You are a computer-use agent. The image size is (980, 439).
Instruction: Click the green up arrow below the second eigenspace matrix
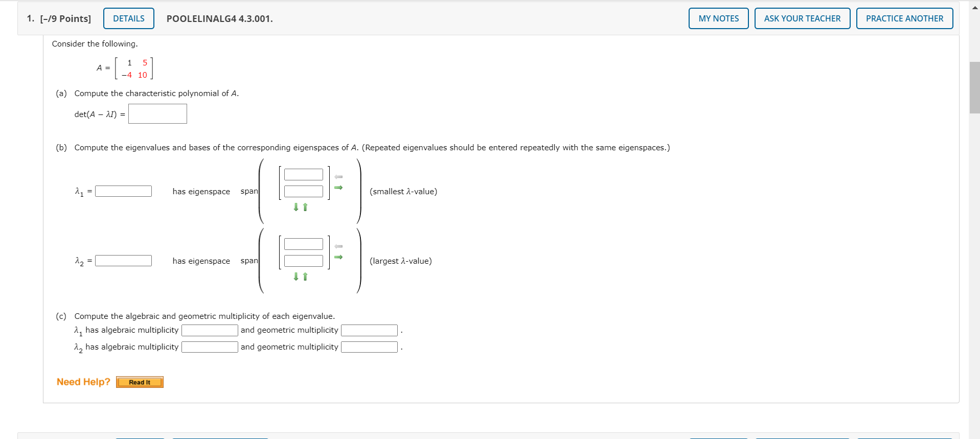pos(305,276)
